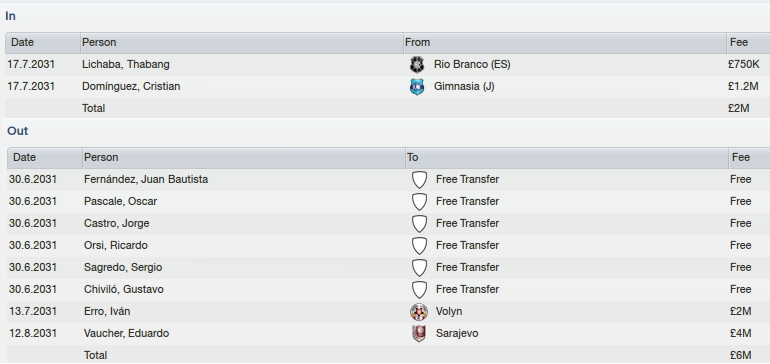
Task: Click the Gimnasia (J) club badge
Action: pyautogui.click(x=416, y=87)
